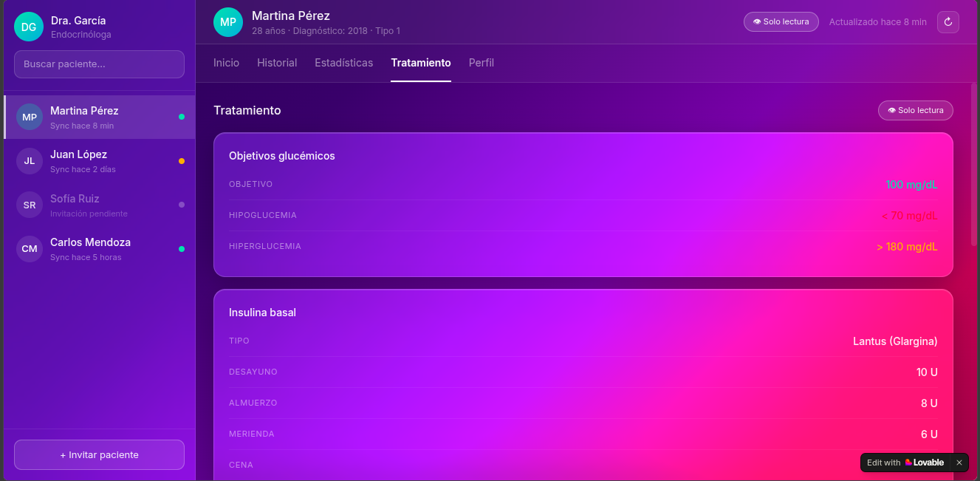Switch to the Historial tab
Screen dimensions: 980x481
coord(277,63)
